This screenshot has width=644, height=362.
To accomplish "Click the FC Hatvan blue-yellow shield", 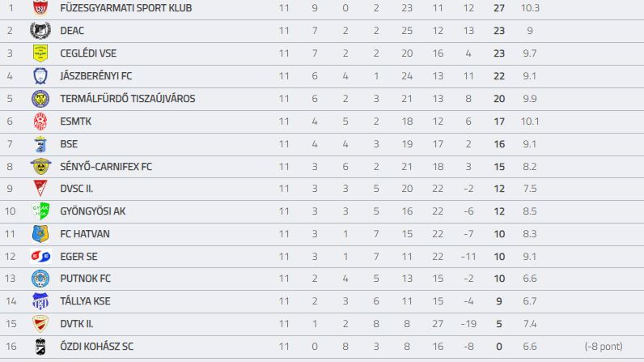I will tap(40, 233).
